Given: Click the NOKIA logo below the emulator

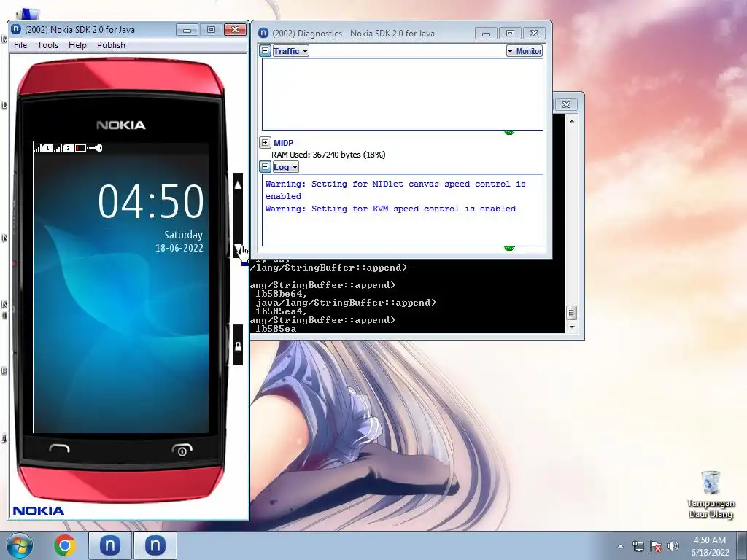Looking at the screenshot, I should (38, 511).
